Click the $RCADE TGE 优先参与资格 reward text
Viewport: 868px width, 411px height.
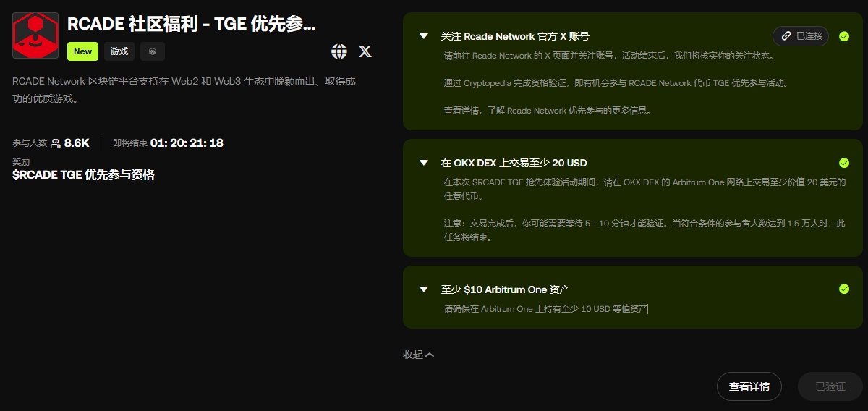point(83,174)
